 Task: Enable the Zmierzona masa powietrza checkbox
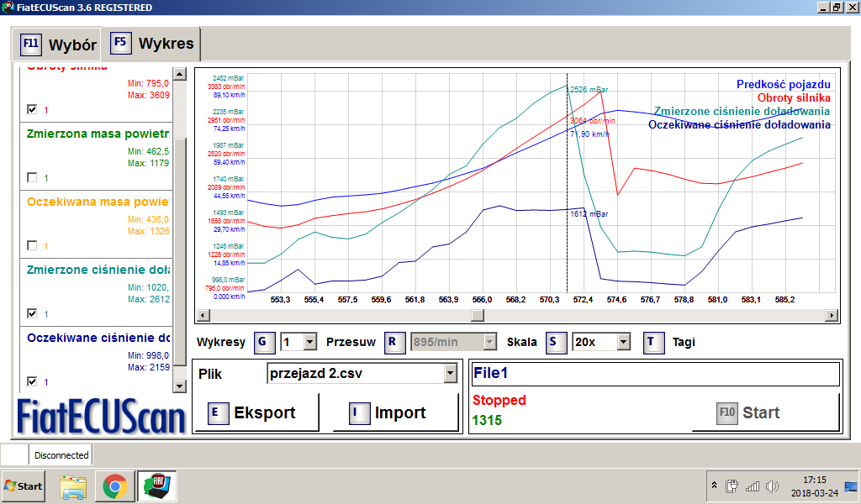pos(33,178)
